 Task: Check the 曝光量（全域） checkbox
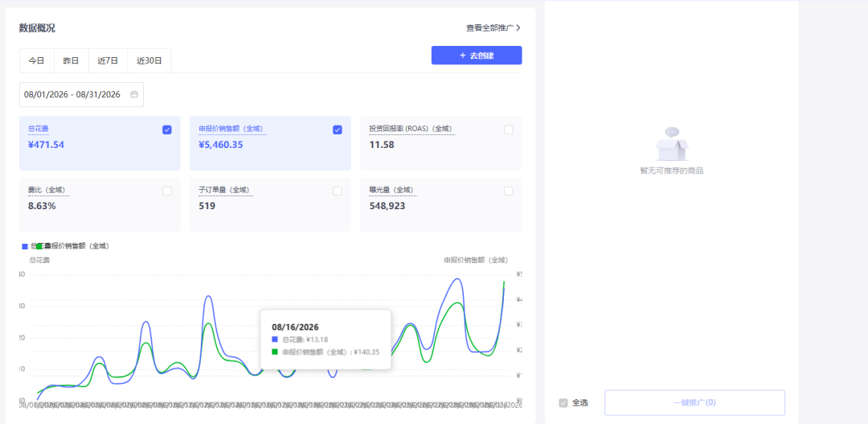click(x=508, y=191)
